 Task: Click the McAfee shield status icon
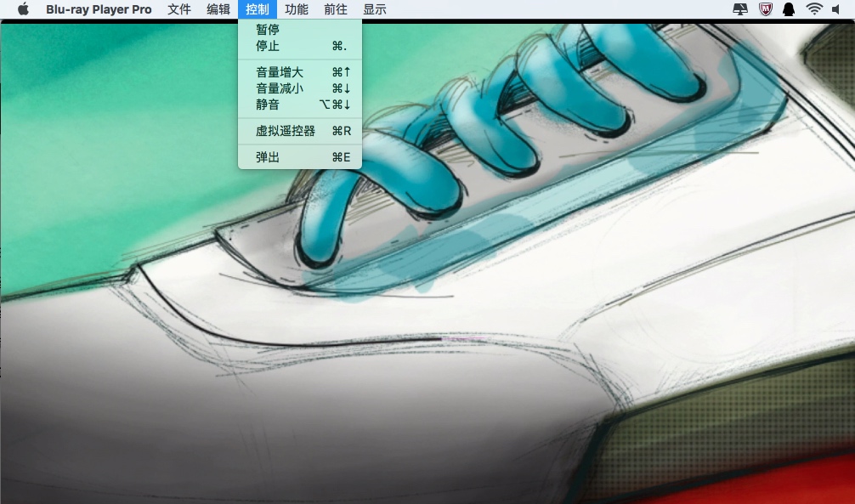coord(765,9)
